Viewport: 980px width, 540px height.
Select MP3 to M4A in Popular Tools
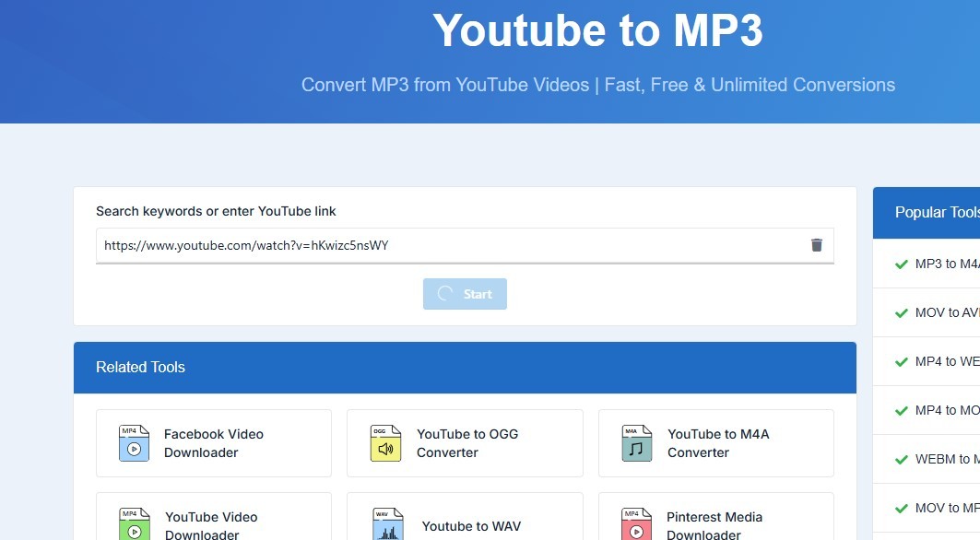pos(927,264)
